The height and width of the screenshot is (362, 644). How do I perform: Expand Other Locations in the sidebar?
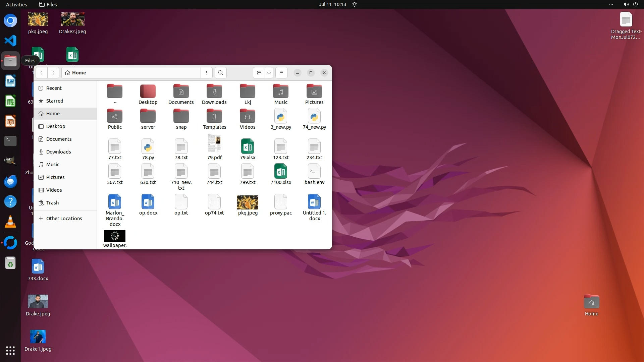[x=64, y=219]
